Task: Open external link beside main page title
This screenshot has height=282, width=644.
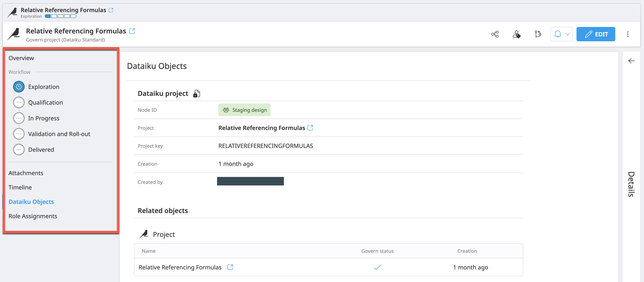Action: pyautogui.click(x=132, y=31)
